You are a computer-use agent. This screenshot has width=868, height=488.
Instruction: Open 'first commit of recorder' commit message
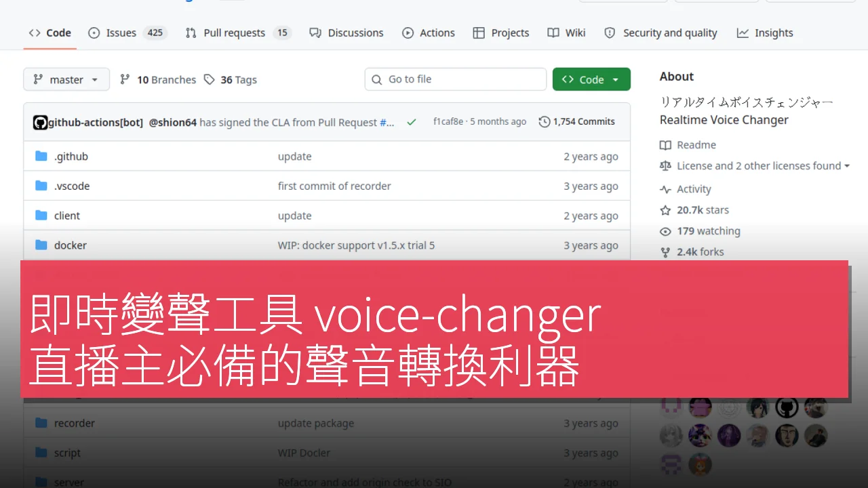click(334, 186)
